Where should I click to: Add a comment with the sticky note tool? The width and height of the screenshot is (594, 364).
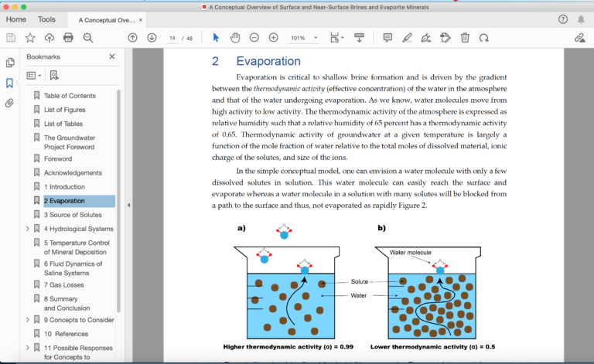387,37
